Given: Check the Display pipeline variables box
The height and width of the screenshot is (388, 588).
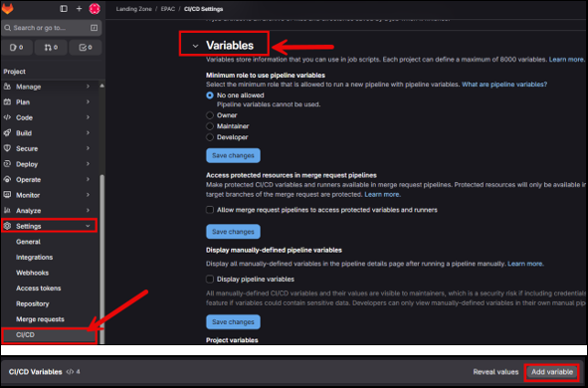Looking at the screenshot, I should click(210, 279).
